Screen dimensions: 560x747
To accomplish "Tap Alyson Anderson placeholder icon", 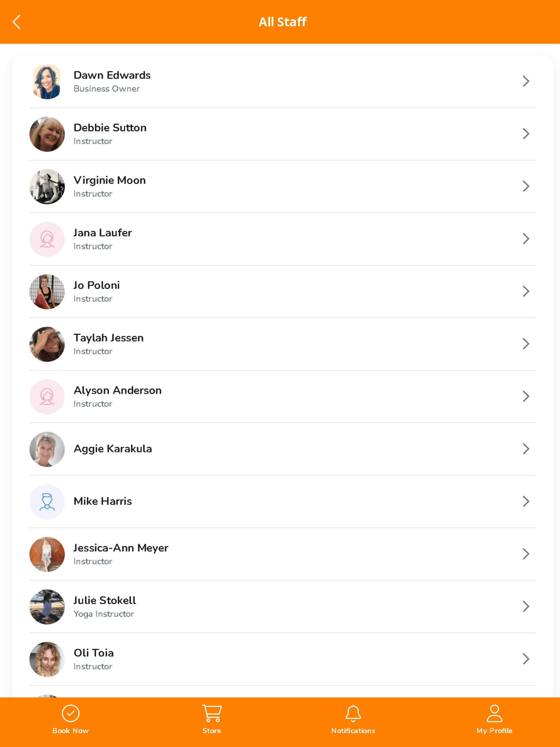I will [47, 396].
